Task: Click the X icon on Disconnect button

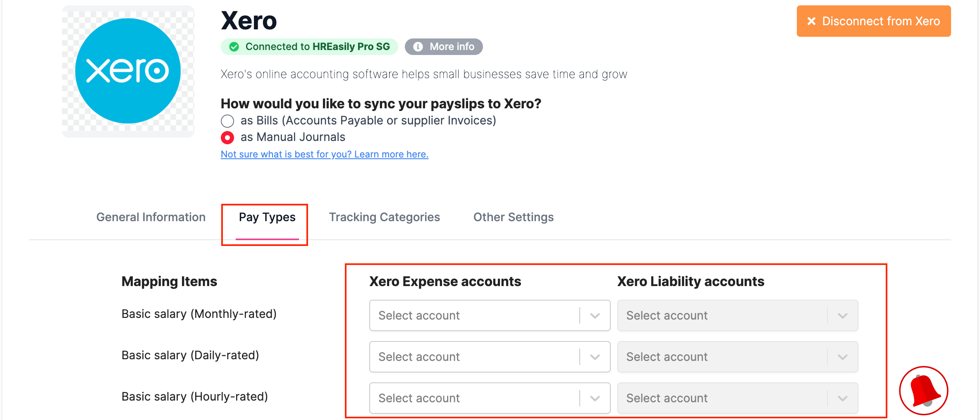Action: coord(811,21)
